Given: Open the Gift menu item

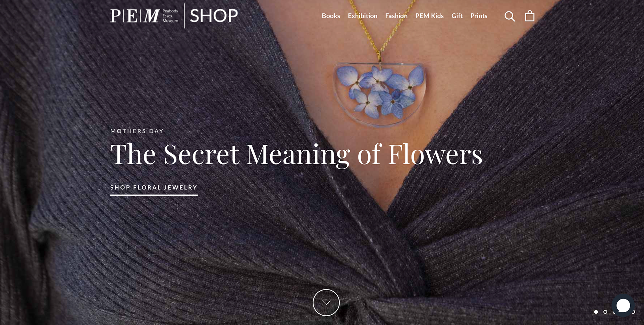Looking at the screenshot, I should (x=457, y=16).
